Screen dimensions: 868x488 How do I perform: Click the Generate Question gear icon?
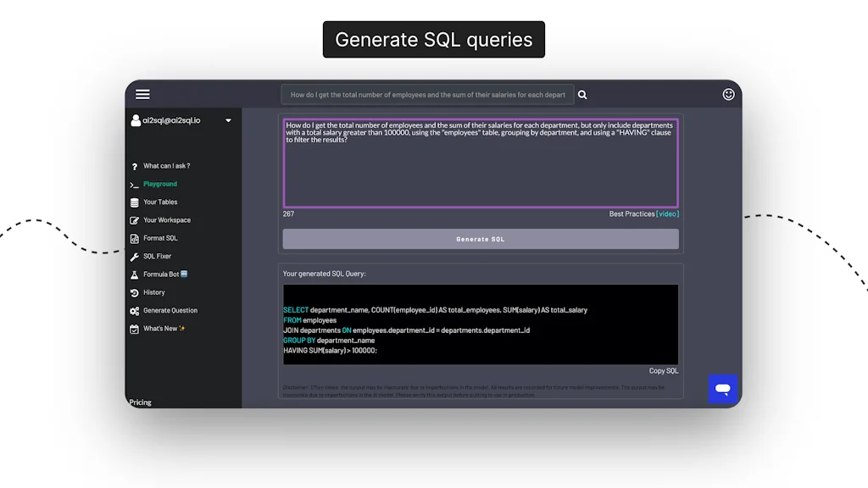tap(136, 310)
